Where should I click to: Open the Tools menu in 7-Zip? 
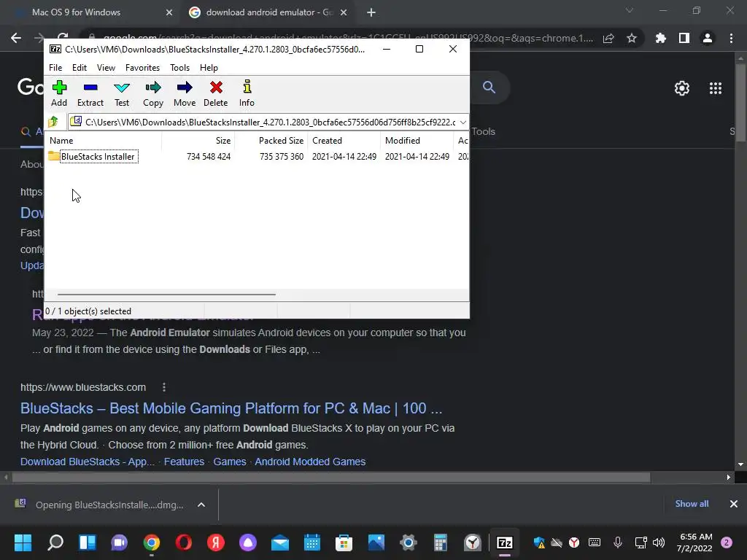point(179,68)
